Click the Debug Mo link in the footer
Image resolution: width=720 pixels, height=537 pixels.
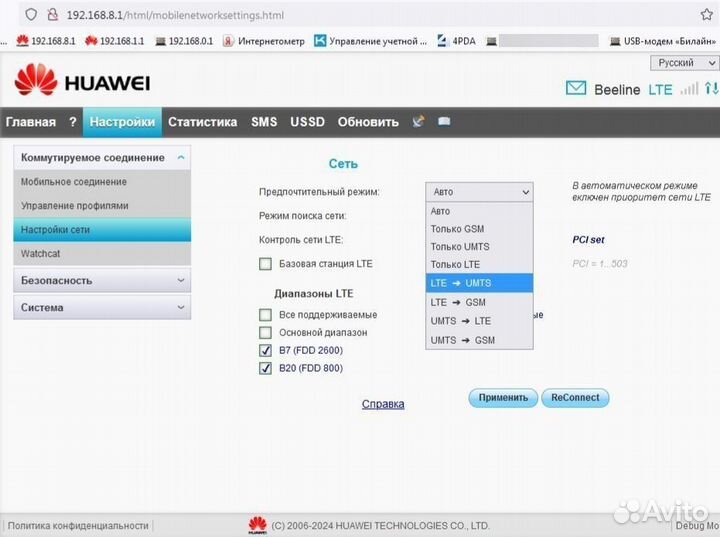697,526
